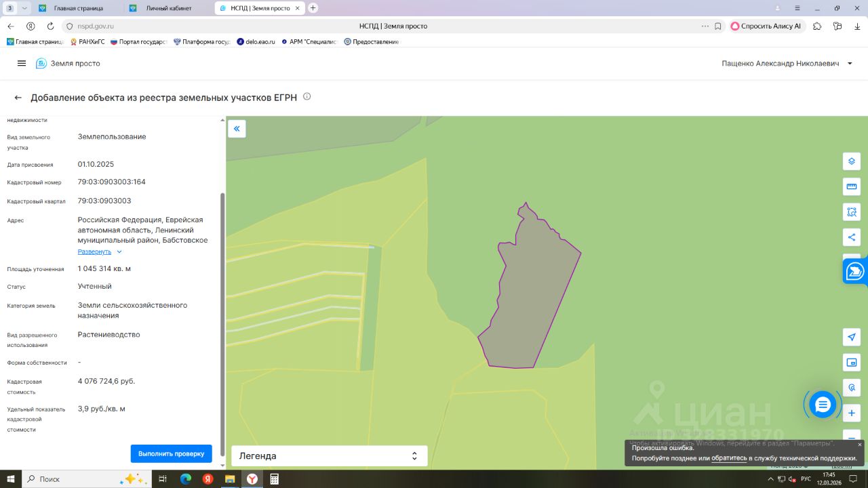The width and height of the screenshot is (868, 488).
Task: Switch to the Личный кабинет browser tab
Action: (169, 8)
